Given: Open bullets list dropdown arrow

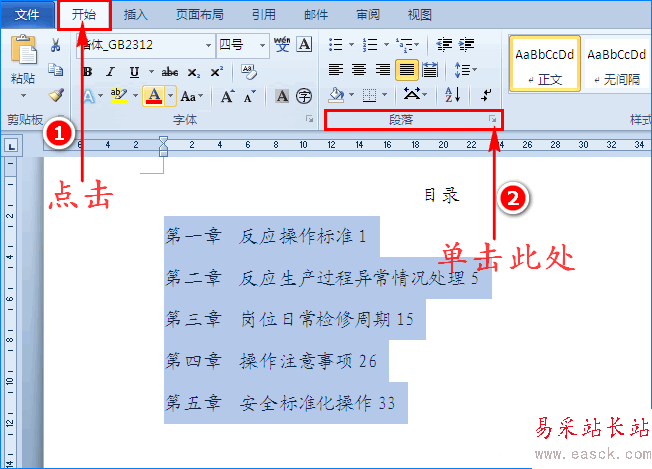Looking at the screenshot, I should coord(351,44).
